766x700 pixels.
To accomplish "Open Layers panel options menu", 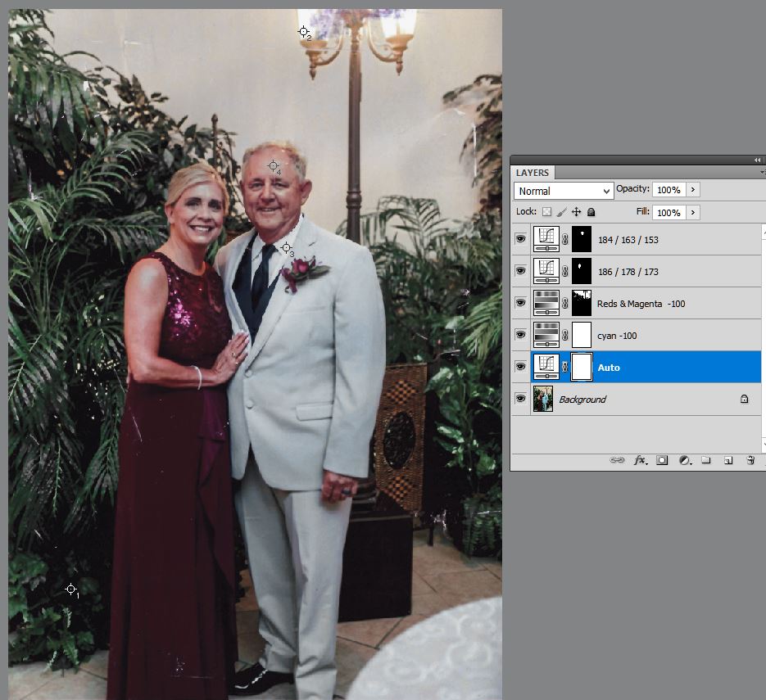I will (763, 172).
